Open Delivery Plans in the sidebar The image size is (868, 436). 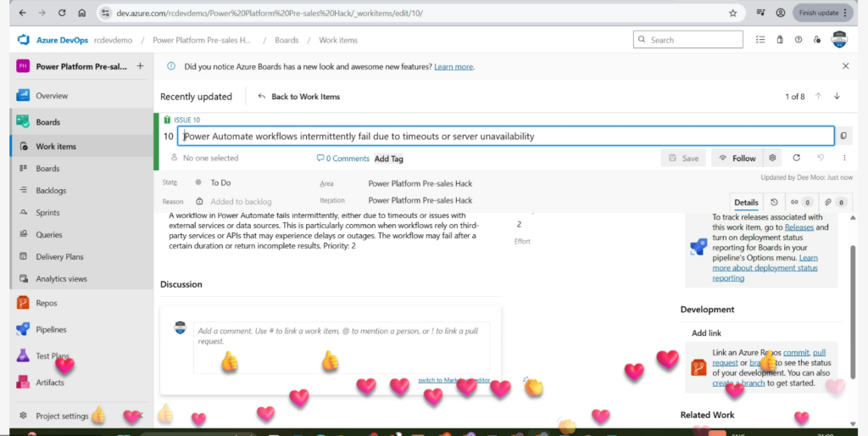pyautogui.click(x=60, y=257)
